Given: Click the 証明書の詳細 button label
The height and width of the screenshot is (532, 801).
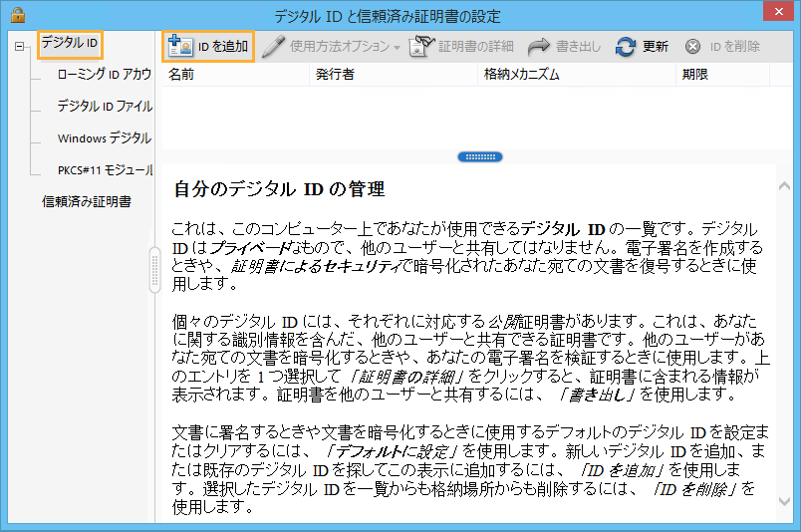Looking at the screenshot, I should point(476,47).
